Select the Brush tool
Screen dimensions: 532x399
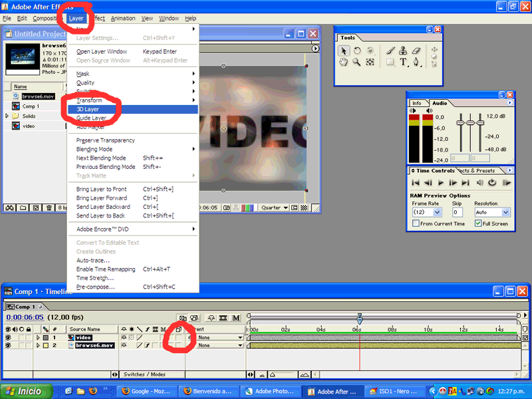pos(390,51)
